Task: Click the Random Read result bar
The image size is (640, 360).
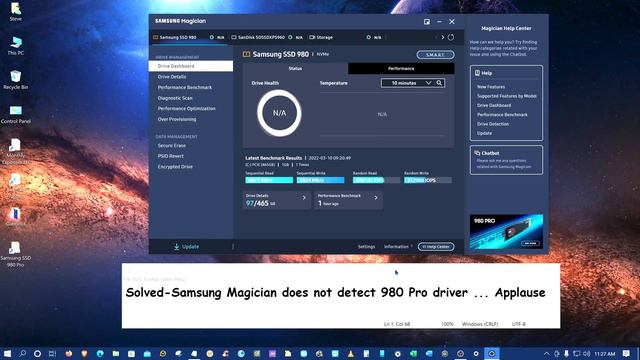Action: point(376,180)
